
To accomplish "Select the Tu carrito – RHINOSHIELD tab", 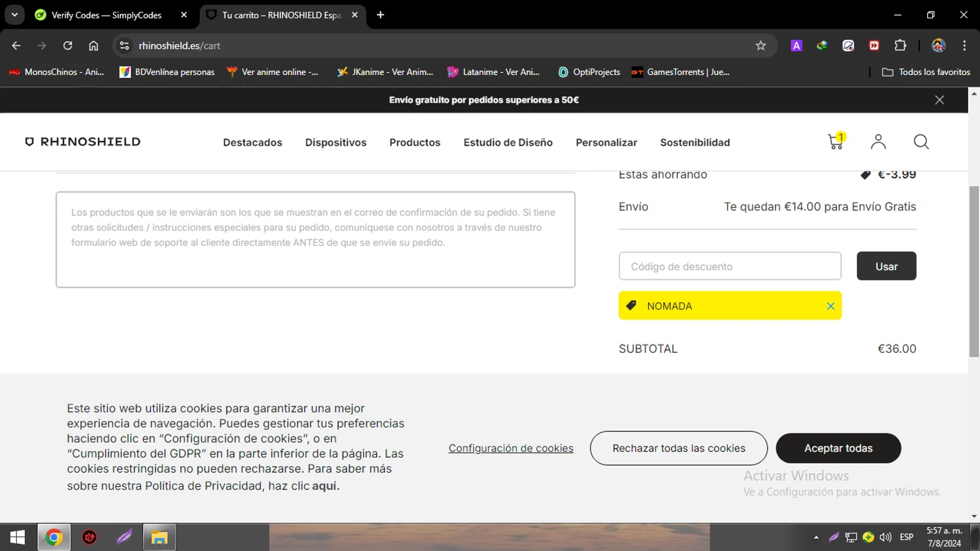I will click(x=282, y=15).
